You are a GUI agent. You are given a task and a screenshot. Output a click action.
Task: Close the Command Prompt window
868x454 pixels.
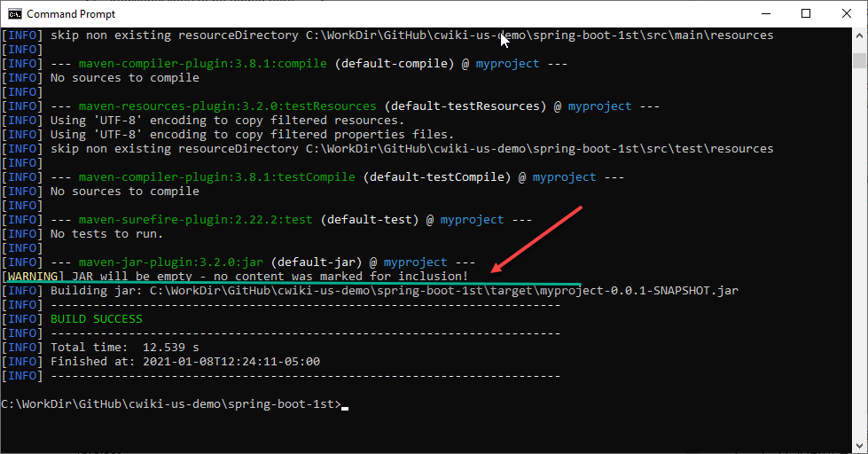click(847, 14)
